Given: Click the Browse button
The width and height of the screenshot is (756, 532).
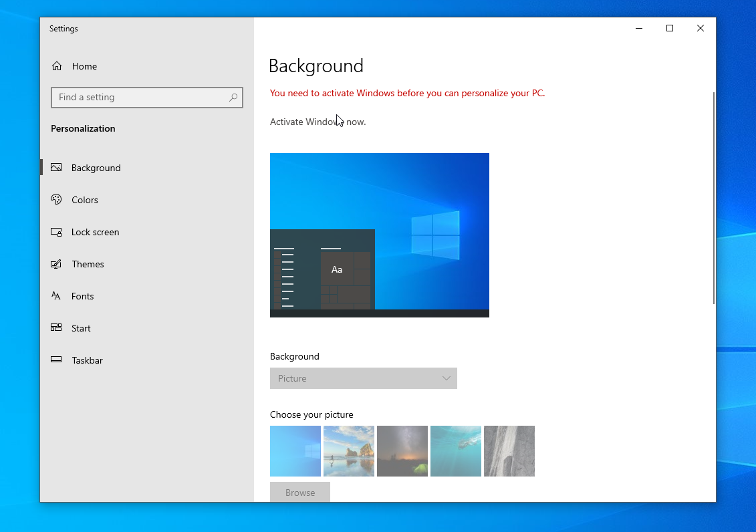Looking at the screenshot, I should (x=300, y=492).
